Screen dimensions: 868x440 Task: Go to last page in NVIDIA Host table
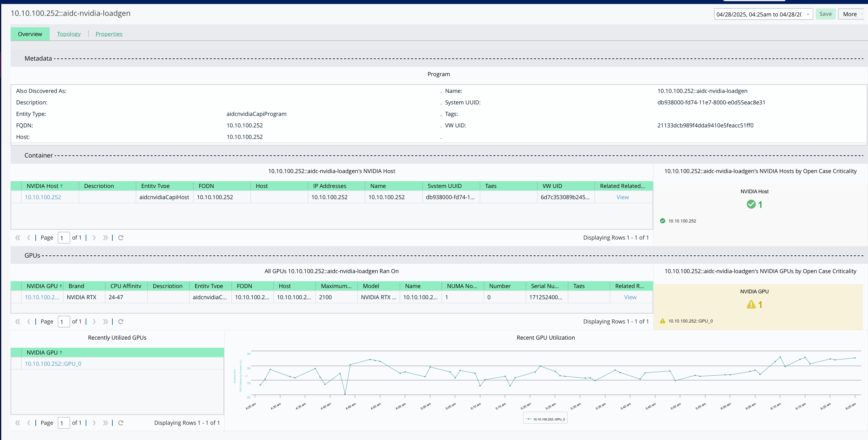(x=106, y=238)
